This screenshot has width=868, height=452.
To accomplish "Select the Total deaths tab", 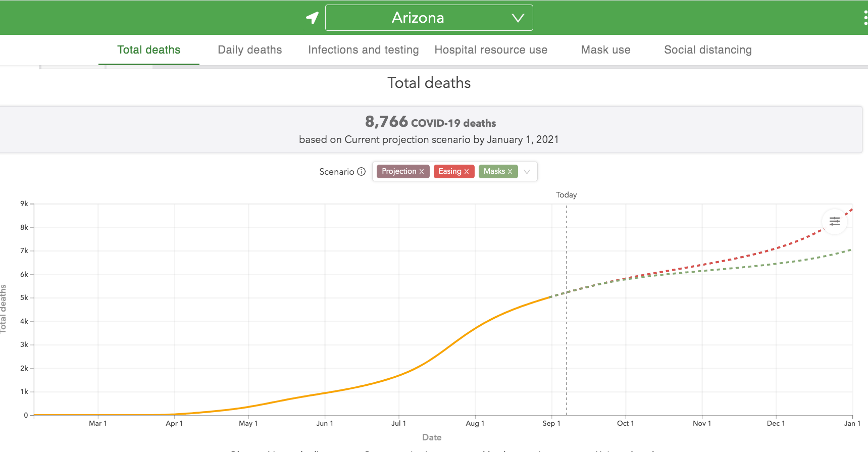I will pyautogui.click(x=148, y=50).
